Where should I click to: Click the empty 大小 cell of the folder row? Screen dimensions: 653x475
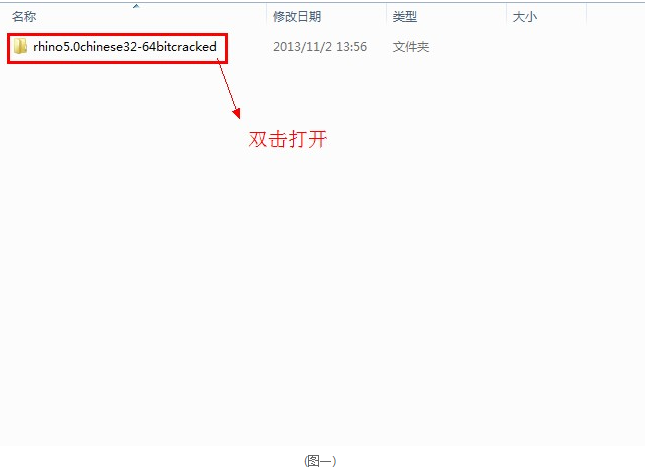(x=546, y=47)
